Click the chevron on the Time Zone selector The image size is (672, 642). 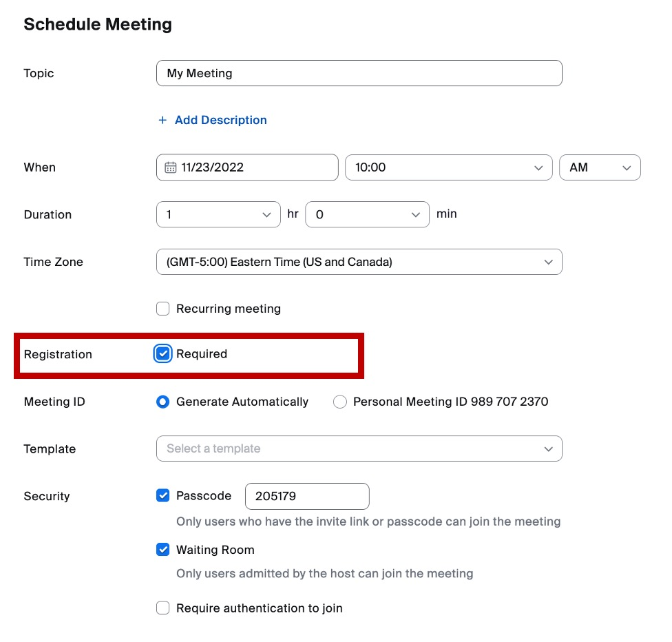(548, 262)
